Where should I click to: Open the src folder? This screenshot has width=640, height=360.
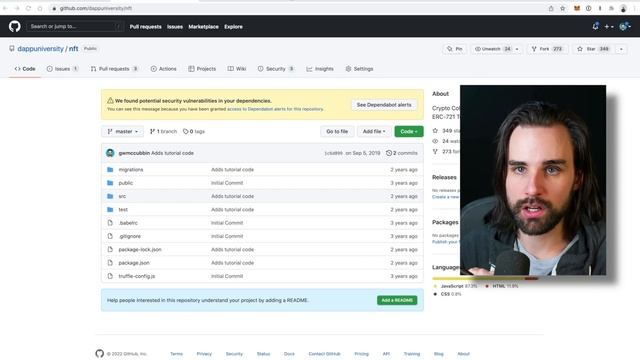tap(122, 196)
